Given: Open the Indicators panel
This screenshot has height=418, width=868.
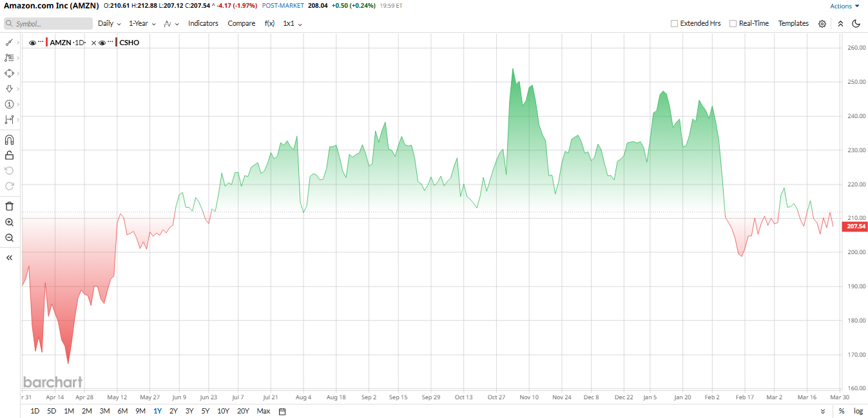Looking at the screenshot, I should pyautogui.click(x=203, y=23).
